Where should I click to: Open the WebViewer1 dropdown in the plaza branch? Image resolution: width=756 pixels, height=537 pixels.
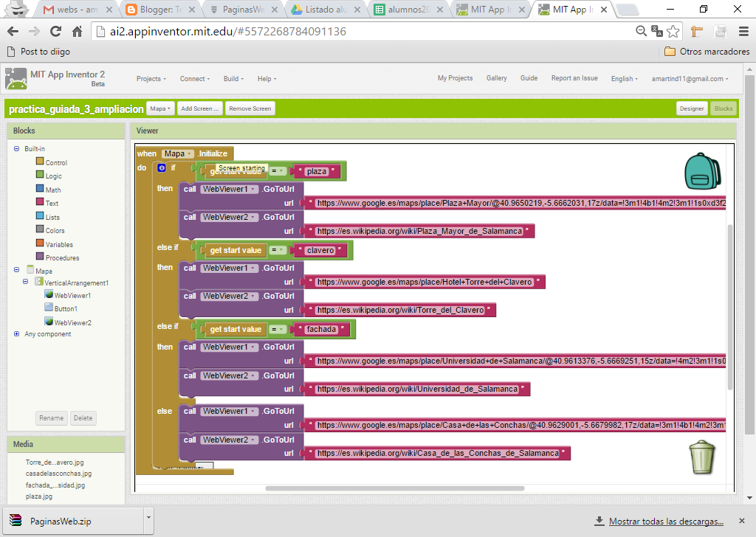[x=229, y=190]
